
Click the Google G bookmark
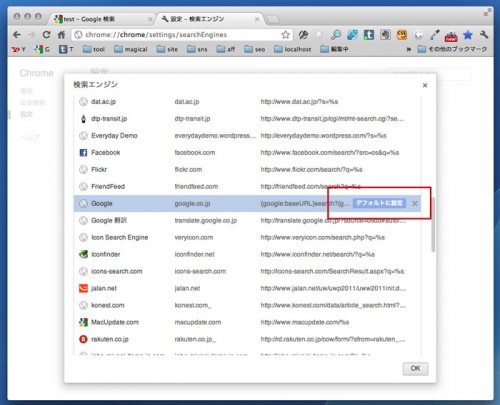click(x=42, y=49)
